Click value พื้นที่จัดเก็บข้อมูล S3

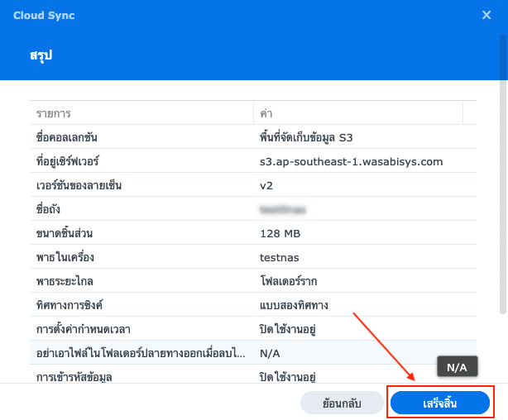[306, 137]
